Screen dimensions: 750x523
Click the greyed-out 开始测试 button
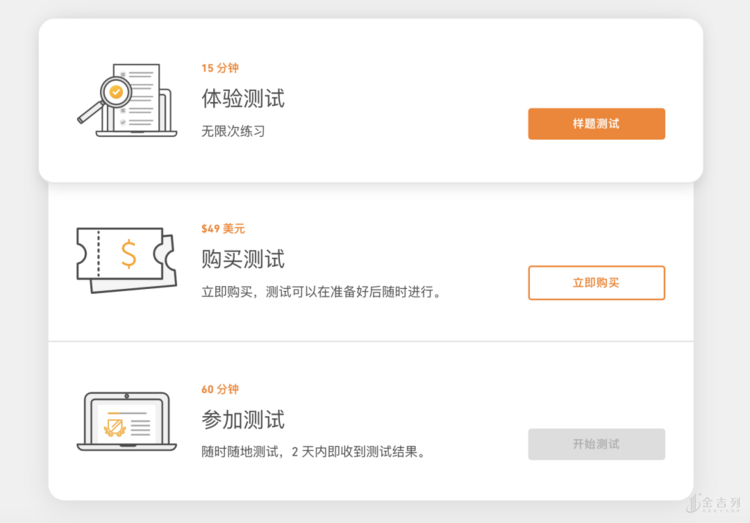pos(596,444)
